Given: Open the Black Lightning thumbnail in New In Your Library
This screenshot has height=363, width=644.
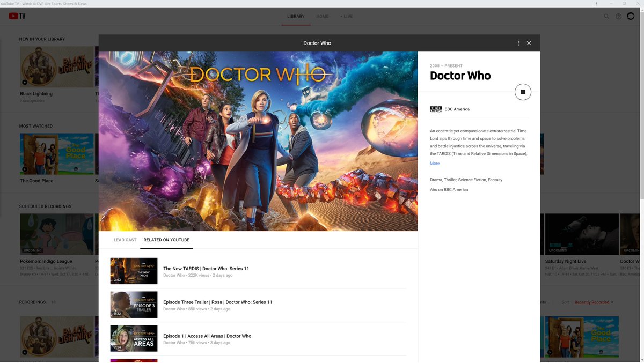Looking at the screenshot, I should pyautogui.click(x=57, y=67).
